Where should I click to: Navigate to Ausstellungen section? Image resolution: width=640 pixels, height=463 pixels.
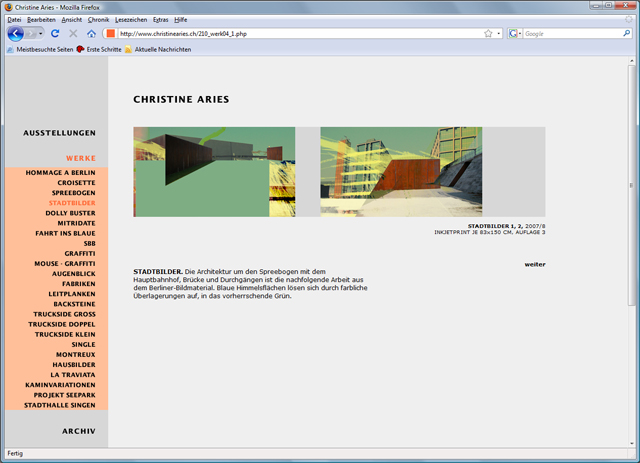[x=59, y=133]
